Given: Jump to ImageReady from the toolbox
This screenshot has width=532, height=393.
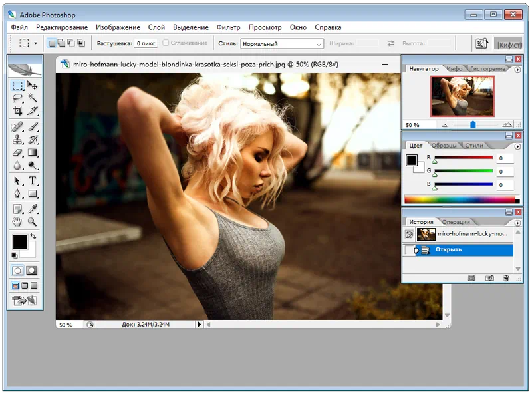Looking at the screenshot, I should [x=25, y=301].
